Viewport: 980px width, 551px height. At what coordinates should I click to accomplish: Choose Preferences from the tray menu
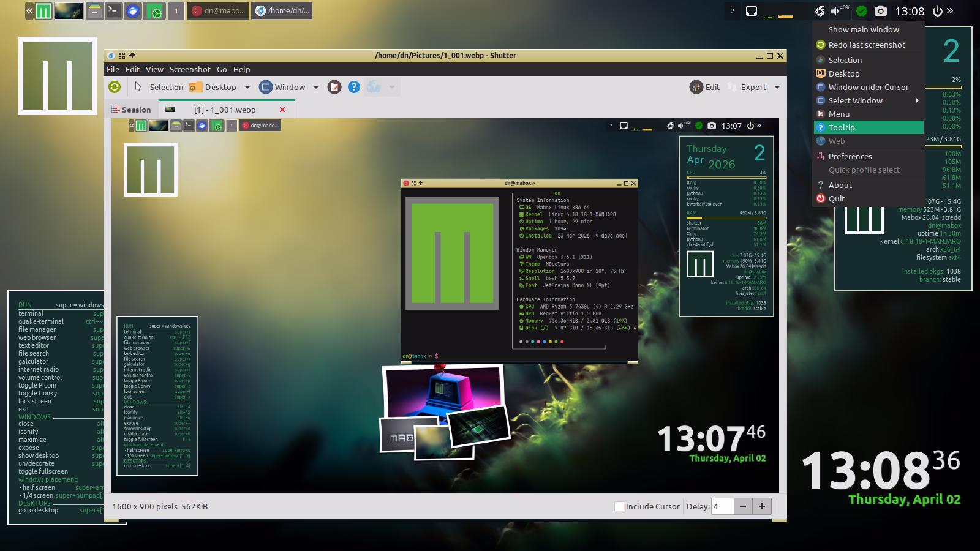(x=850, y=156)
